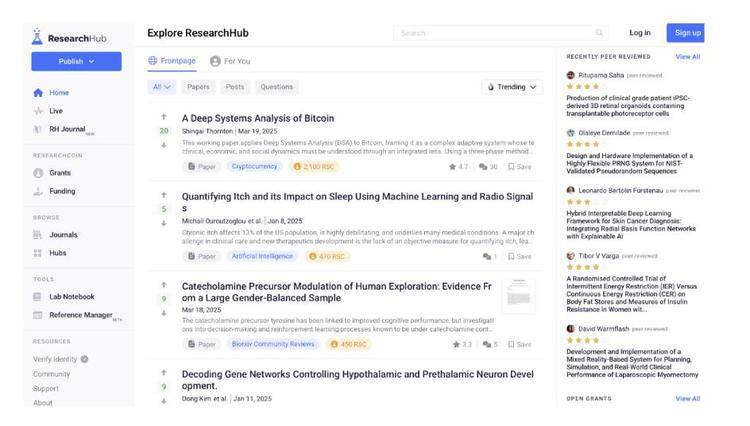Upvote Decoding Gene Networks paper
The image size is (750, 426).
(x=164, y=373)
